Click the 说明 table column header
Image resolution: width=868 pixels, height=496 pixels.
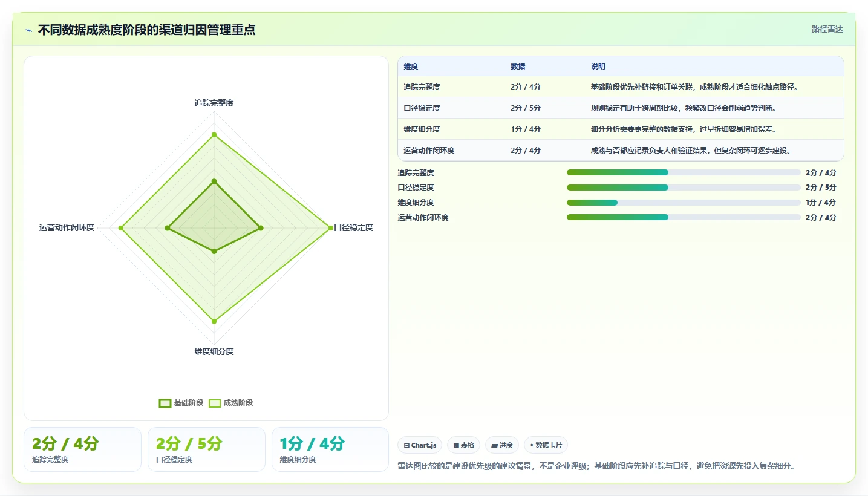click(x=598, y=67)
